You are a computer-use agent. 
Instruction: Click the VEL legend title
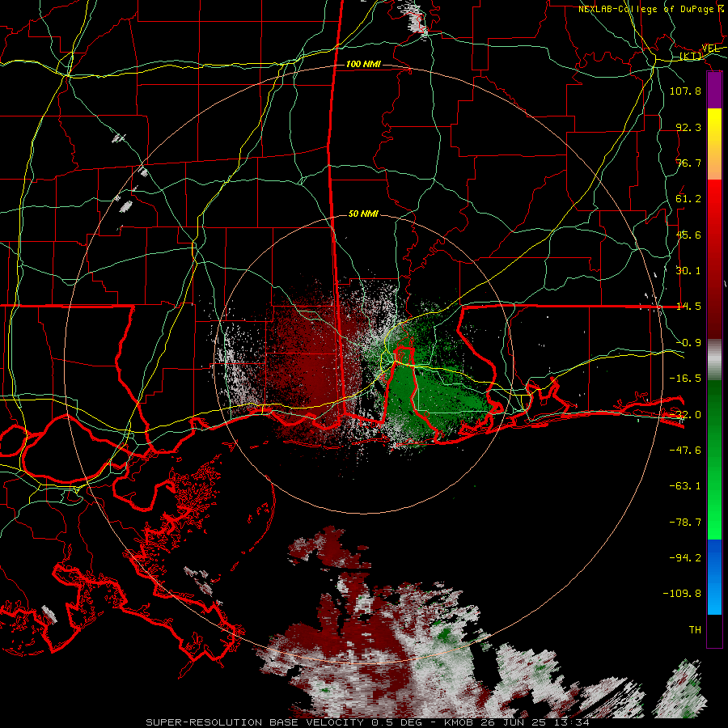(x=710, y=49)
